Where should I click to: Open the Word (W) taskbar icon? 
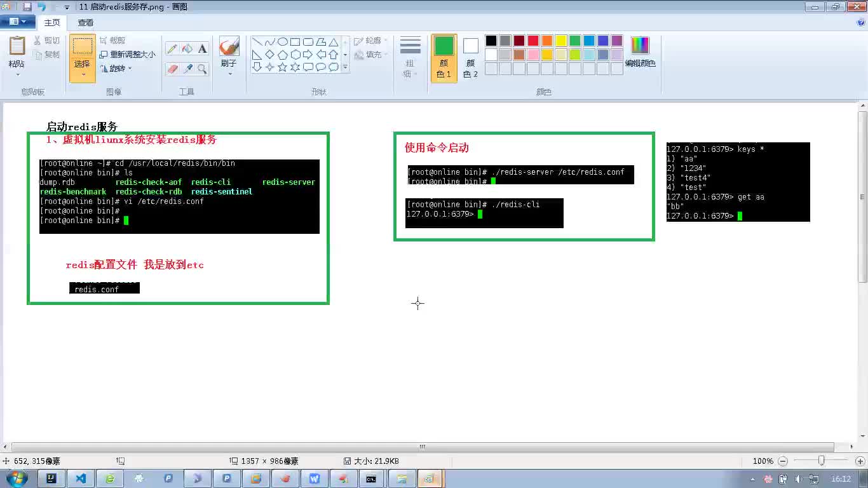click(x=315, y=479)
